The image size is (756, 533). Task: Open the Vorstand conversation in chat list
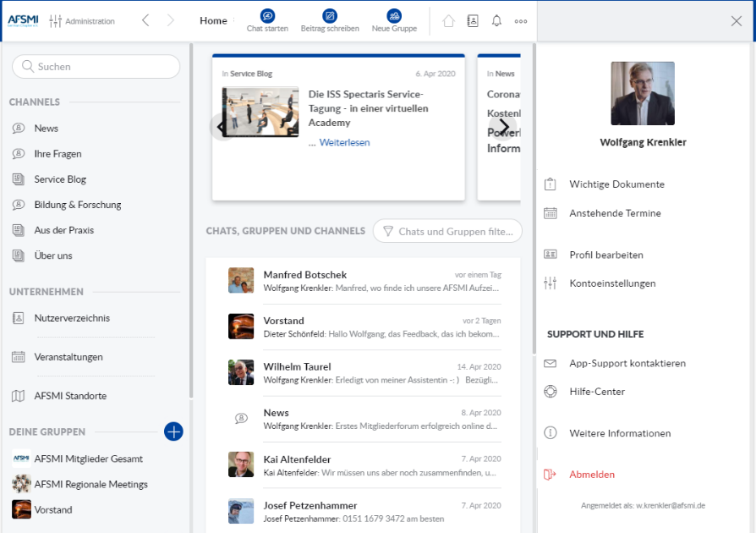364,327
